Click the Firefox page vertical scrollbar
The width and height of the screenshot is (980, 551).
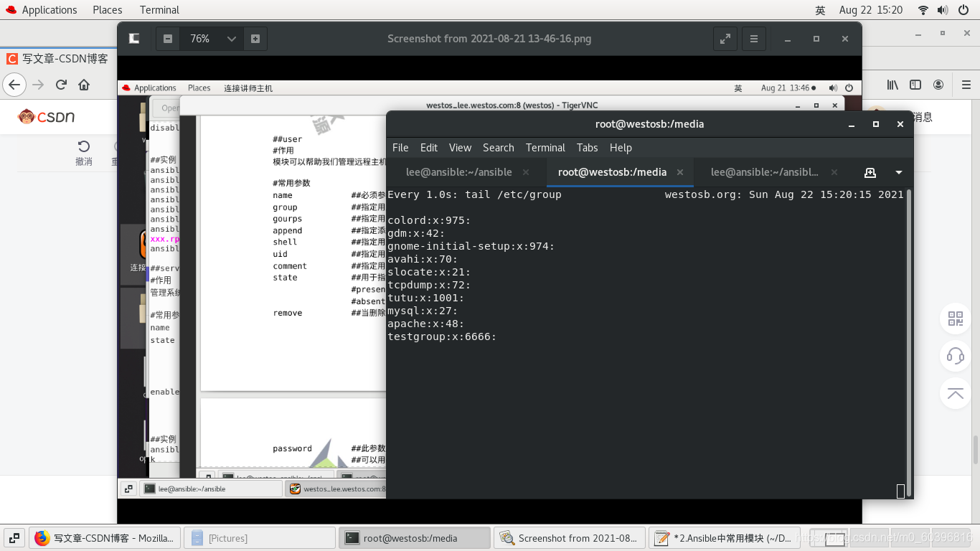[x=976, y=448]
